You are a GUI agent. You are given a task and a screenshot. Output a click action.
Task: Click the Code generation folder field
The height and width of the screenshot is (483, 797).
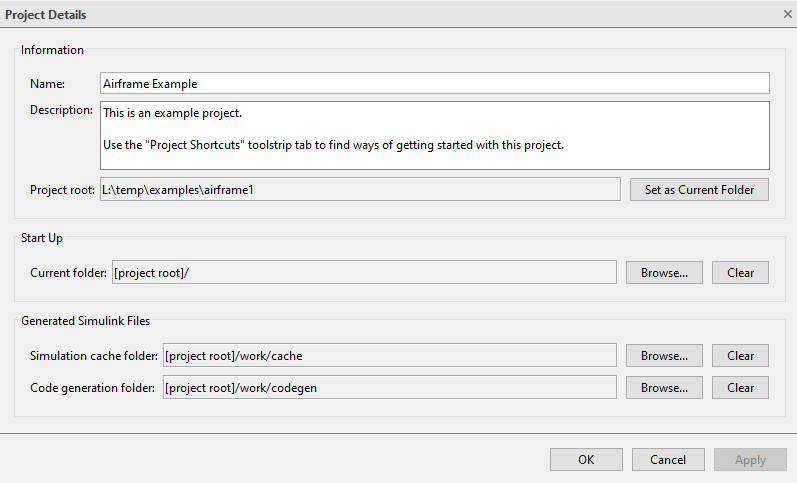pyautogui.click(x=388, y=388)
